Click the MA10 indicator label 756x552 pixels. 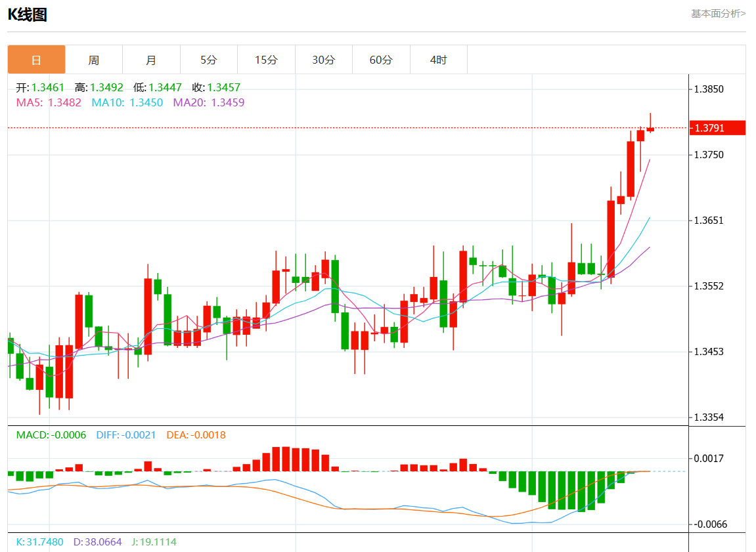tap(127, 102)
